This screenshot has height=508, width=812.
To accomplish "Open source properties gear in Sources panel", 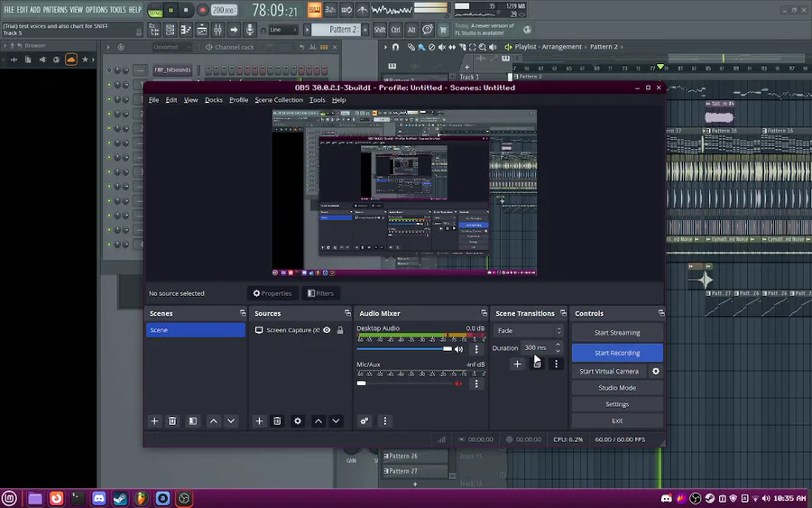I will click(297, 421).
